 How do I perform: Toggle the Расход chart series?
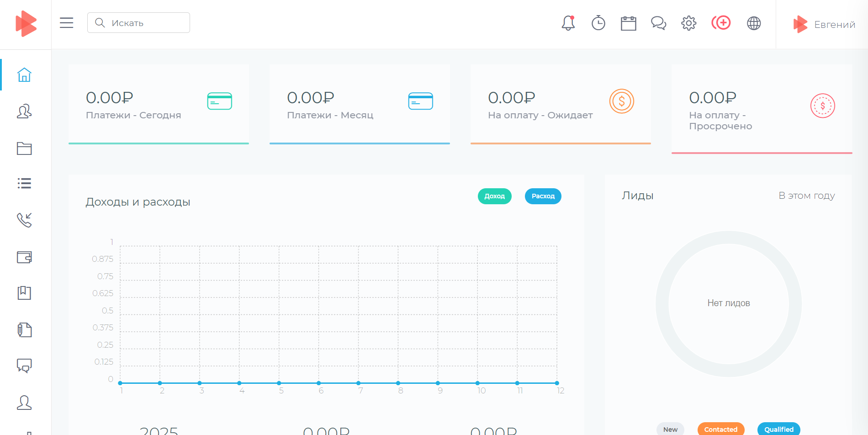coord(543,196)
